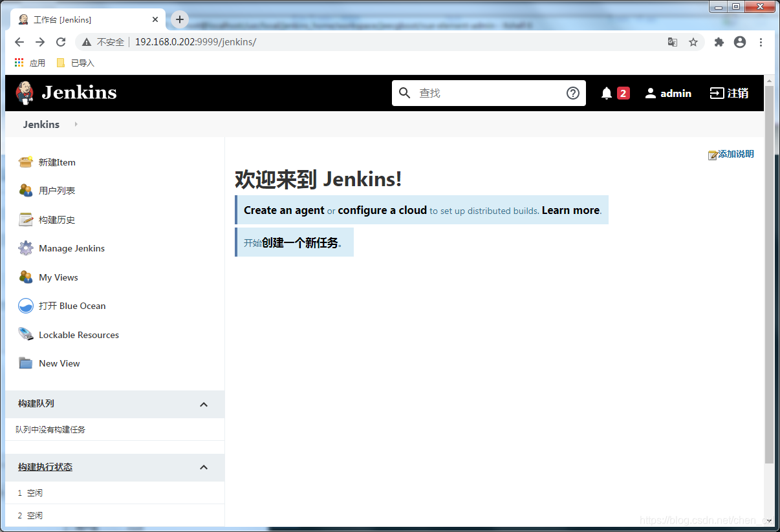
Task: Click the browser address bar URL
Action: (x=195, y=42)
